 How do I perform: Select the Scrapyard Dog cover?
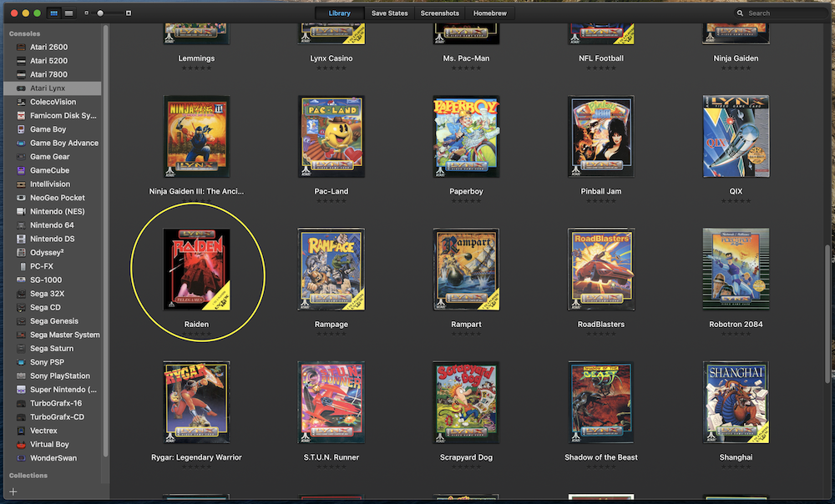coord(466,402)
